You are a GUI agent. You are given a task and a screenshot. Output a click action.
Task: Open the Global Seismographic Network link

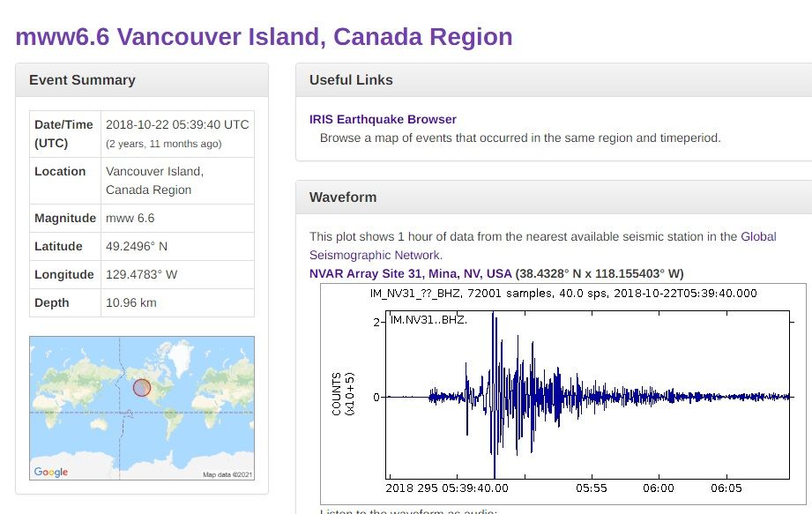coord(757,236)
